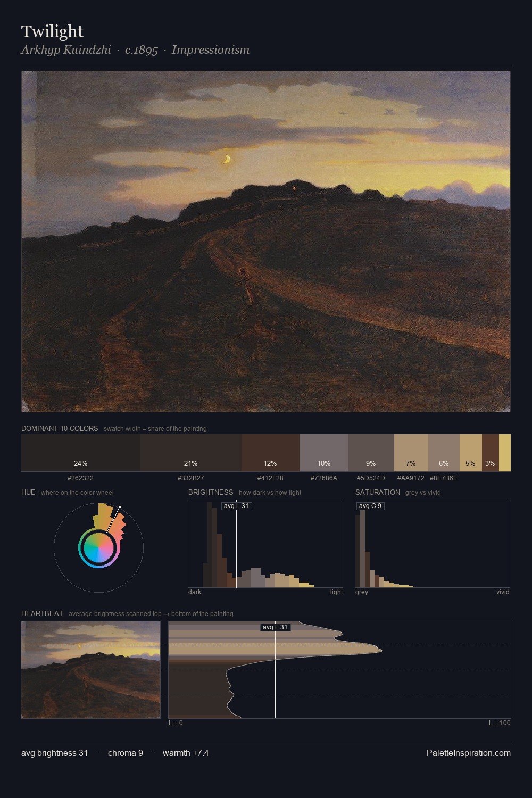Click the 'dark' axis label
The image size is (532, 798).
[195, 592]
